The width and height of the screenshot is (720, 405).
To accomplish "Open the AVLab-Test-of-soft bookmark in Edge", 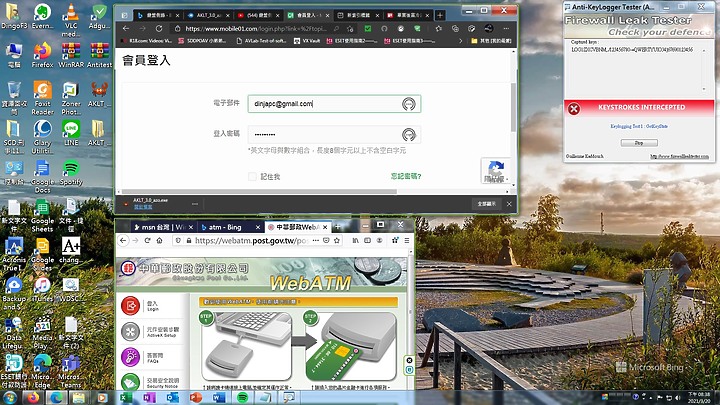I will point(261,41).
